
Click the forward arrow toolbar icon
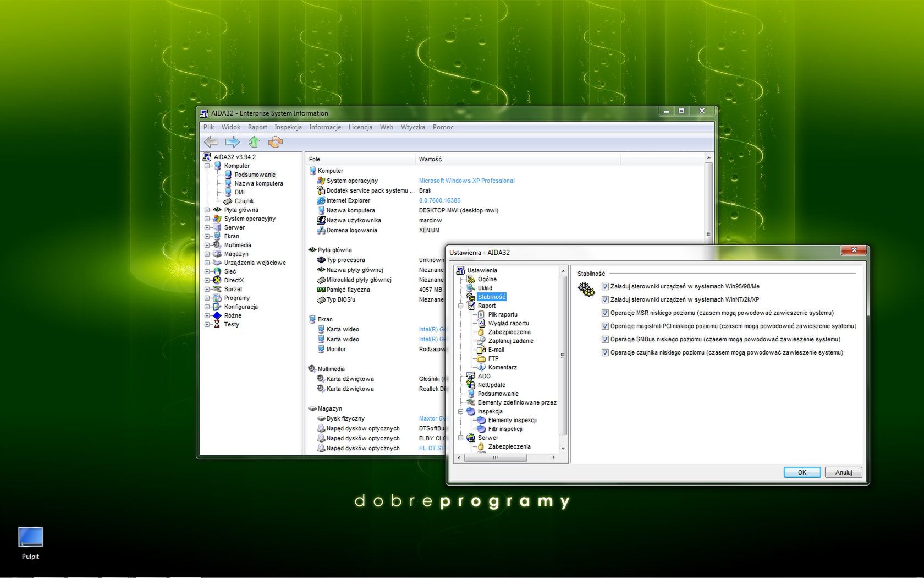tap(233, 142)
